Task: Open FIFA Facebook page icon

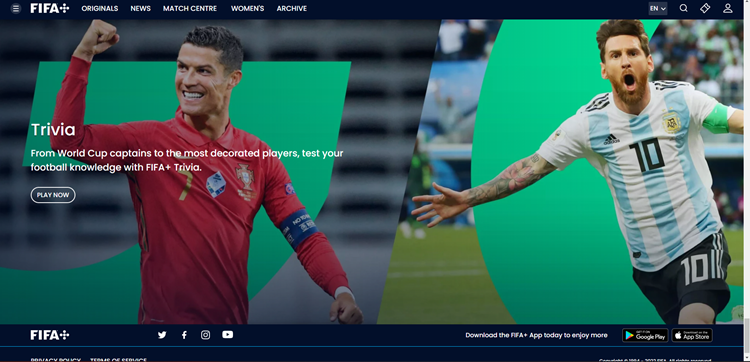Action: point(184,335)
